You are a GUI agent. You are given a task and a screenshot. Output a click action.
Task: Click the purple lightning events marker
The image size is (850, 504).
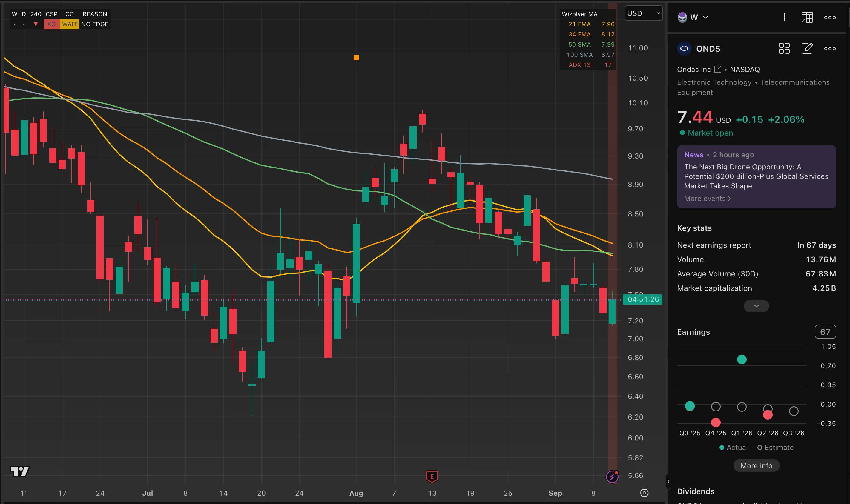pyautogui.click(x=612, y=477)
